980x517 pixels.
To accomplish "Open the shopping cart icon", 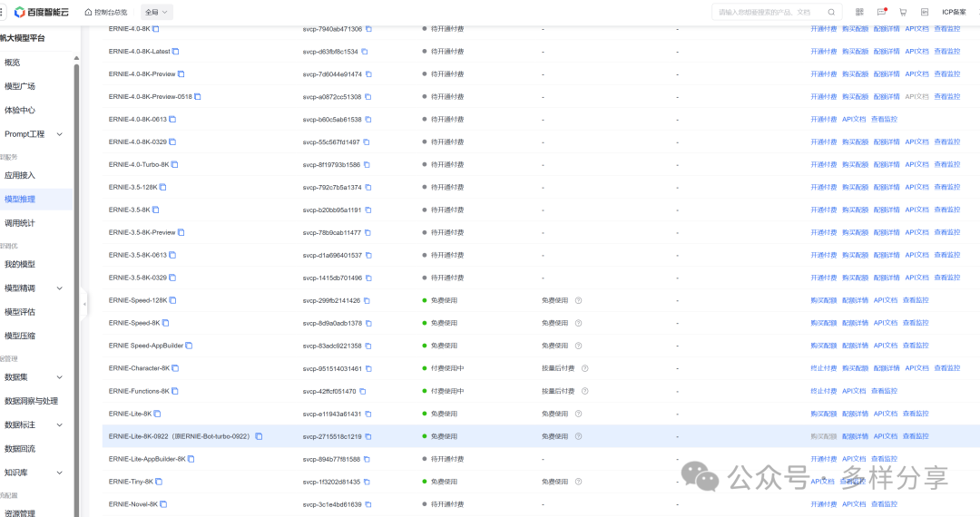I will coord(903,13).
